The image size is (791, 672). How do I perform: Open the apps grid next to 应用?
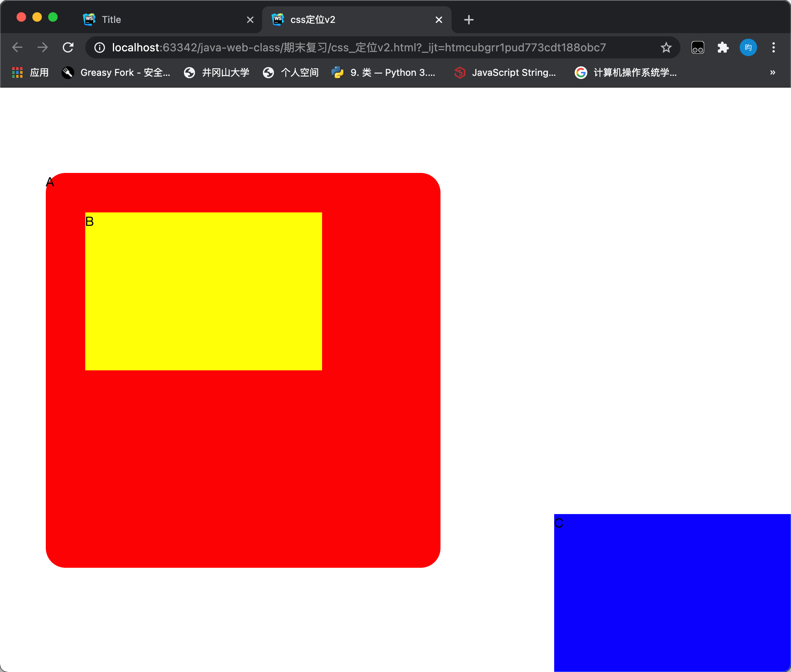click(17, 72)
